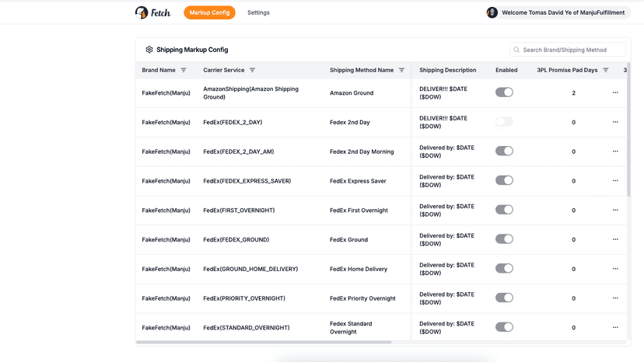The image size is (644, 362).
Task: Click the Shipping Description column header
Action: [x=448, y=70]
